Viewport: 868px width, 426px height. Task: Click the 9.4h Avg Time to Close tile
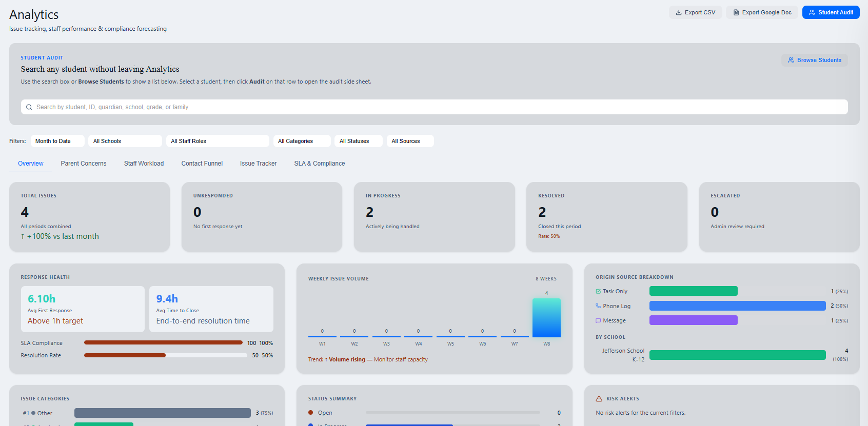tap(211, 309)
